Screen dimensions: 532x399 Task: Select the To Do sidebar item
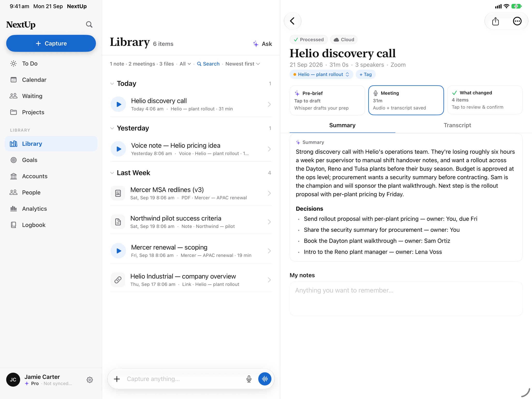(51, 63)
